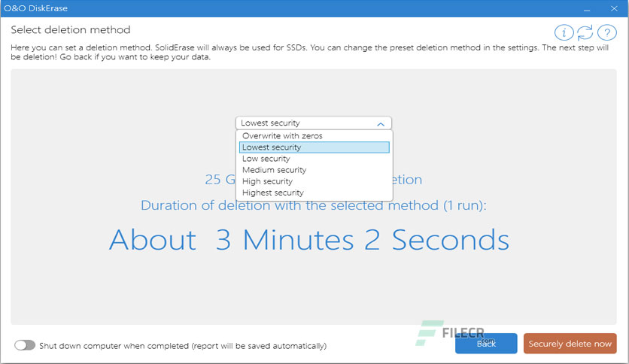Minimize the O&O DiskErase window

pos(587,8)
